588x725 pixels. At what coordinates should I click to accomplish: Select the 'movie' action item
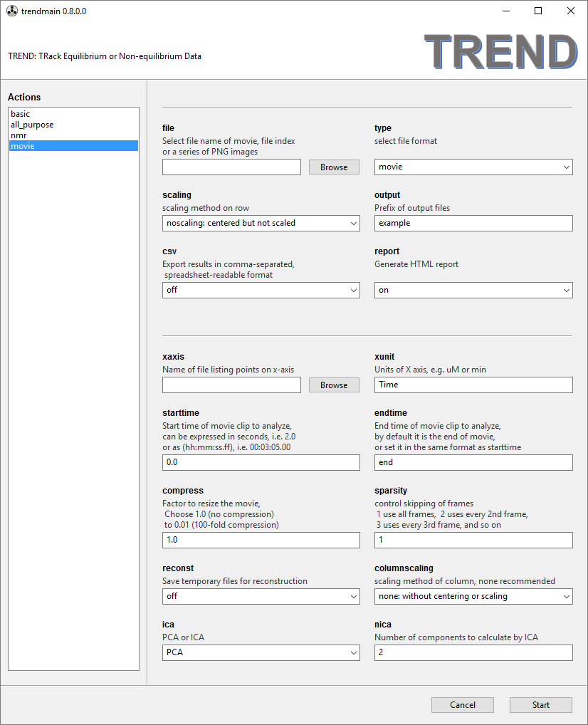pos(23,146)
